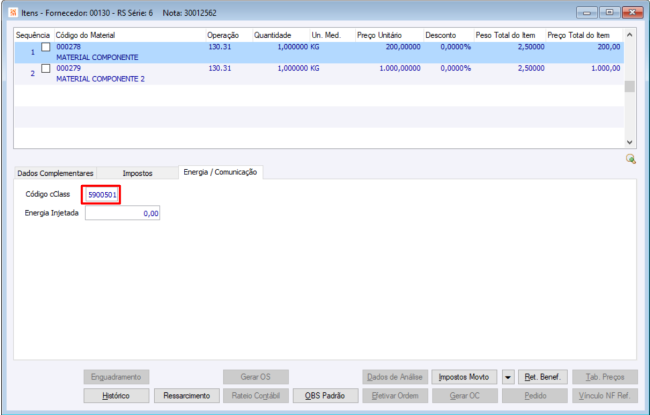Viewport: 650px width, 415px height.
Task: Click the application icon in the title bar
Action: click(x=13, y=13)
